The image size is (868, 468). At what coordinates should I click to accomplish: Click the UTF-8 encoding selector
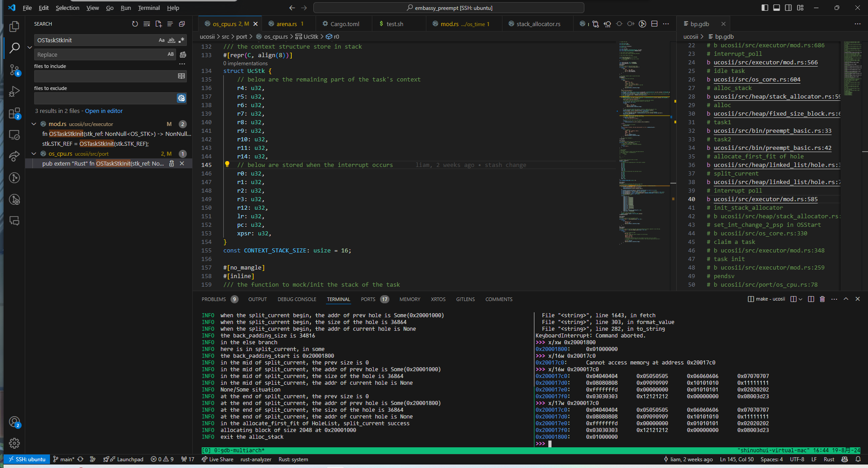pos(797,459)
